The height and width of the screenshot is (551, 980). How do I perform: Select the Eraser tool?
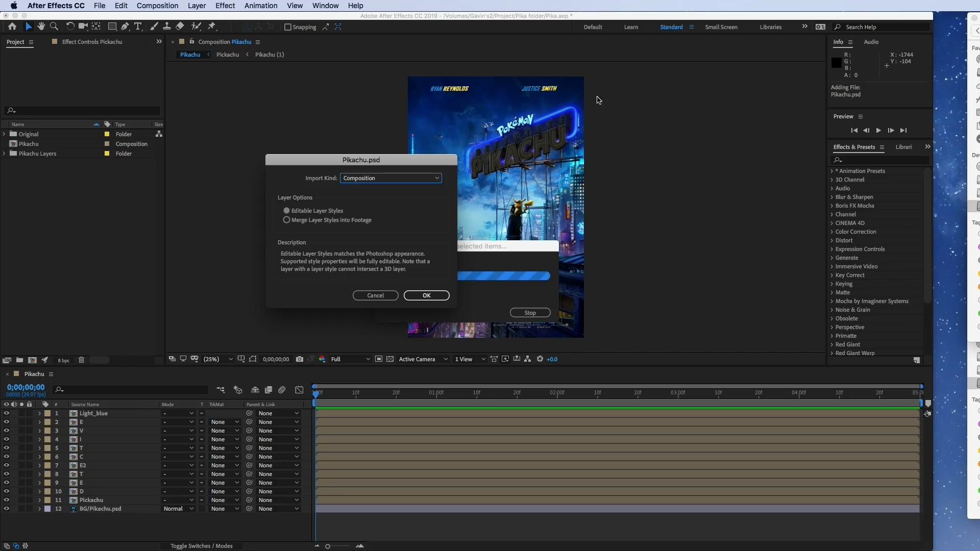click(180, 27)
